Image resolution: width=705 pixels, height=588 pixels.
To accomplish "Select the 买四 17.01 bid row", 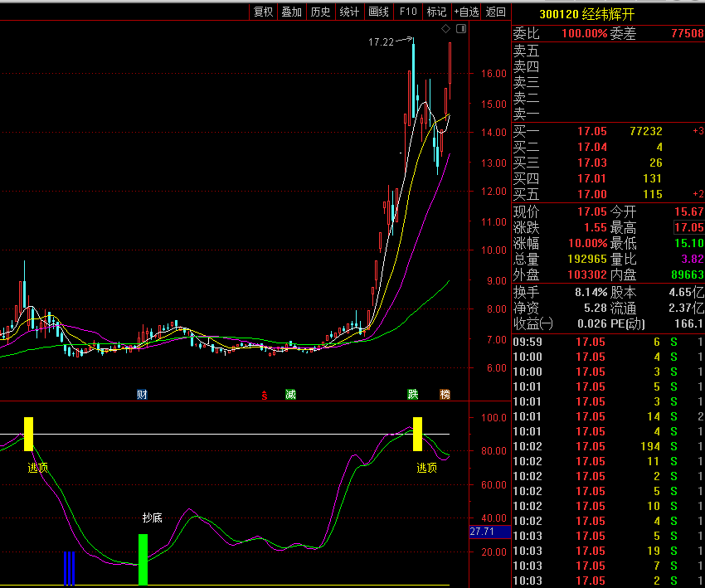I will click(608, 178).
